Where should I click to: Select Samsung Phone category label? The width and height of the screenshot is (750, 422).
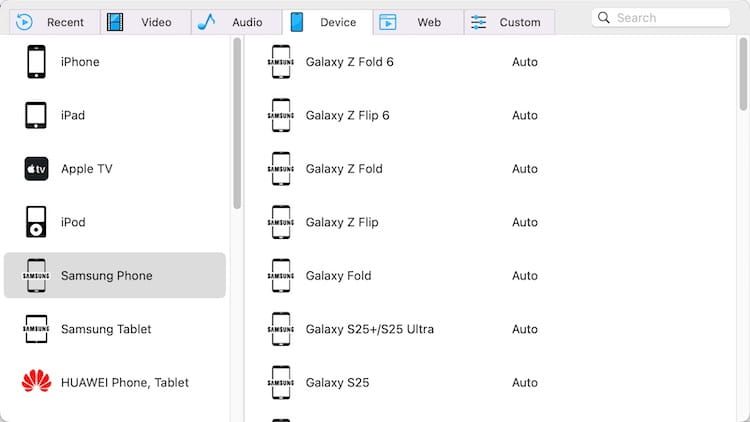coord(107,276)
